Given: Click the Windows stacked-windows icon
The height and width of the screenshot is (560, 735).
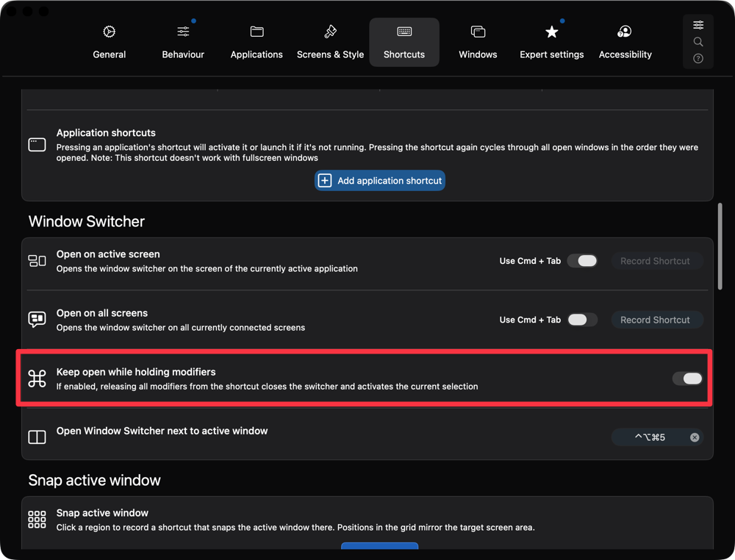Looking at the screenshot, I should tap(478, 32).
